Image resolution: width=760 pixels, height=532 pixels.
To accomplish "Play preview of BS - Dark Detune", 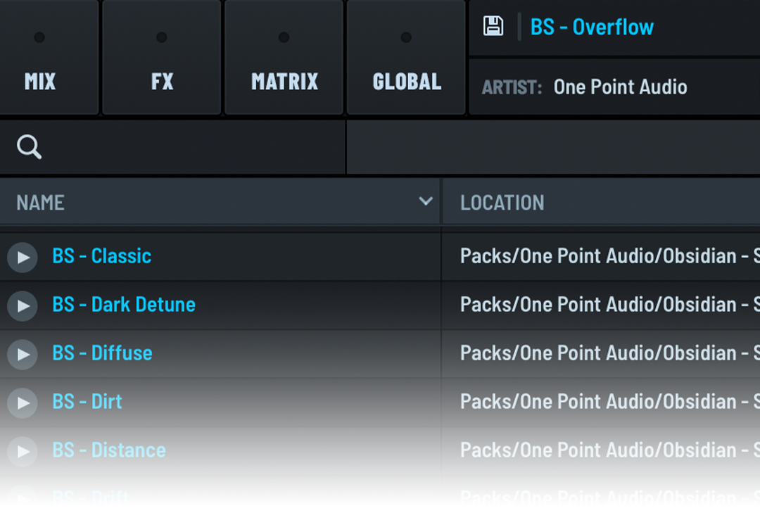I will pyautogui.click(x=23, y=306).
